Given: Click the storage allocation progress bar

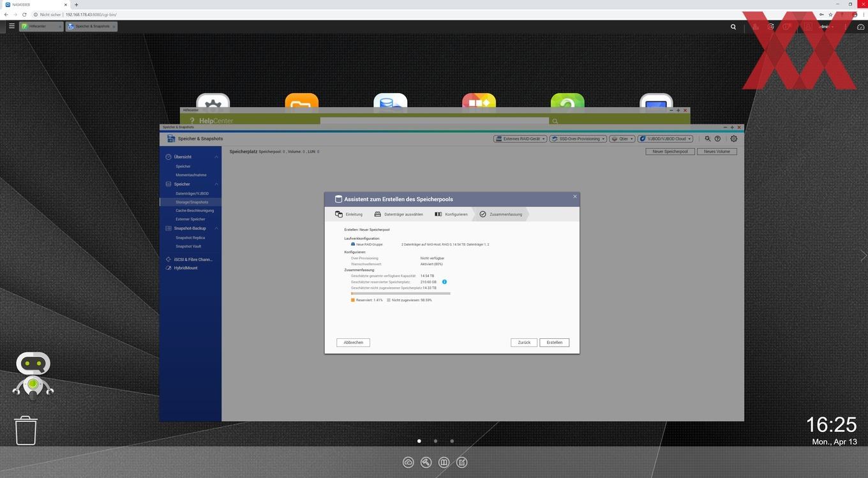Looking at the screenshot, I should coord(401,294).
